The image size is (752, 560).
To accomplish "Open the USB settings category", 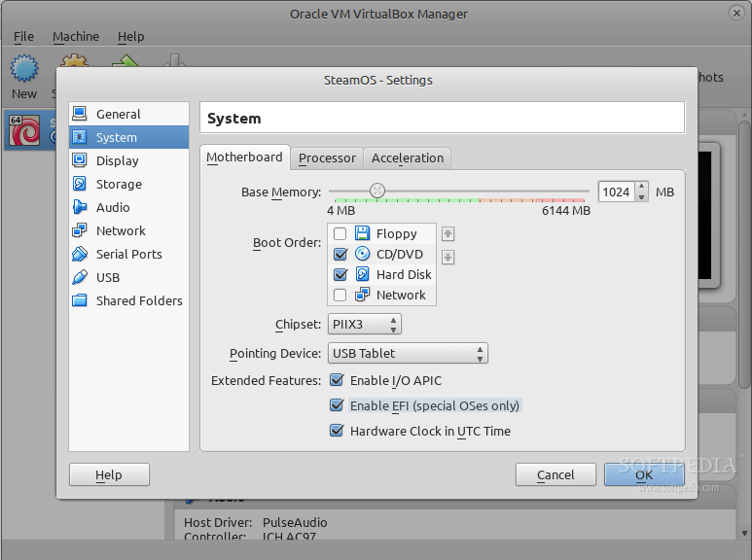I will [108, 277].
